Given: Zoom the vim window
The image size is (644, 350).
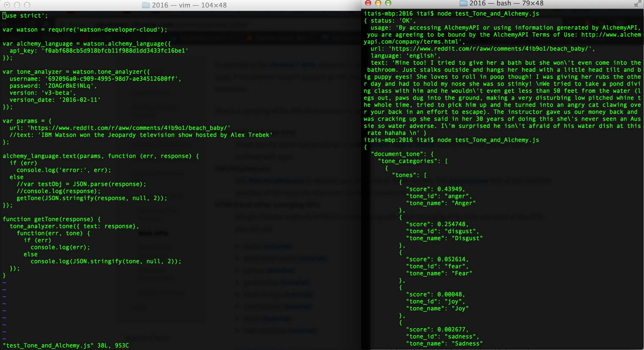Looking at the screenshot, I should click(x=27, y=5).
